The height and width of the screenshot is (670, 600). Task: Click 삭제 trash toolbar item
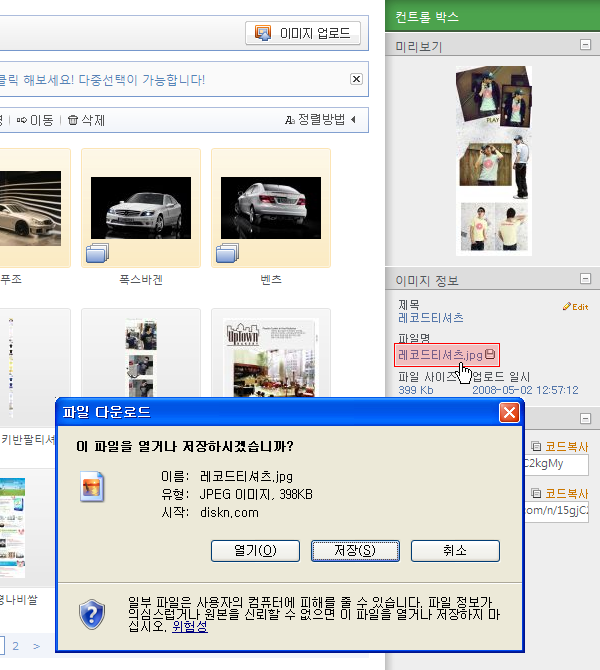(86, 120)
